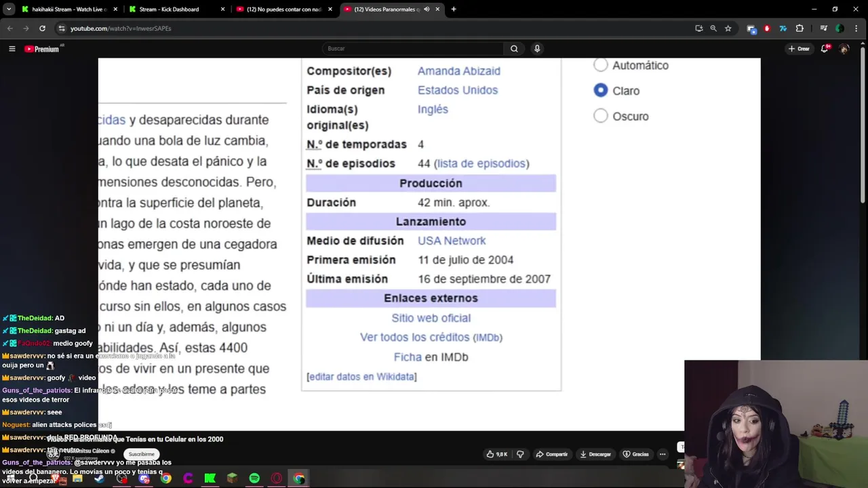This screenshot has height=488, width=868.
Task: Open tab search dropdown arrow
Action: (9, 9)
